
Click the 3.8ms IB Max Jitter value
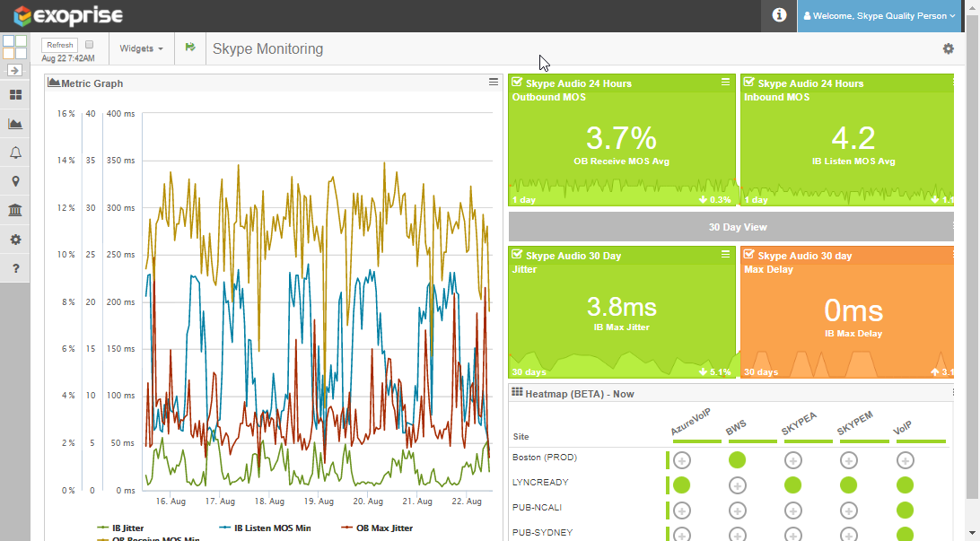[x=621, y=307]
